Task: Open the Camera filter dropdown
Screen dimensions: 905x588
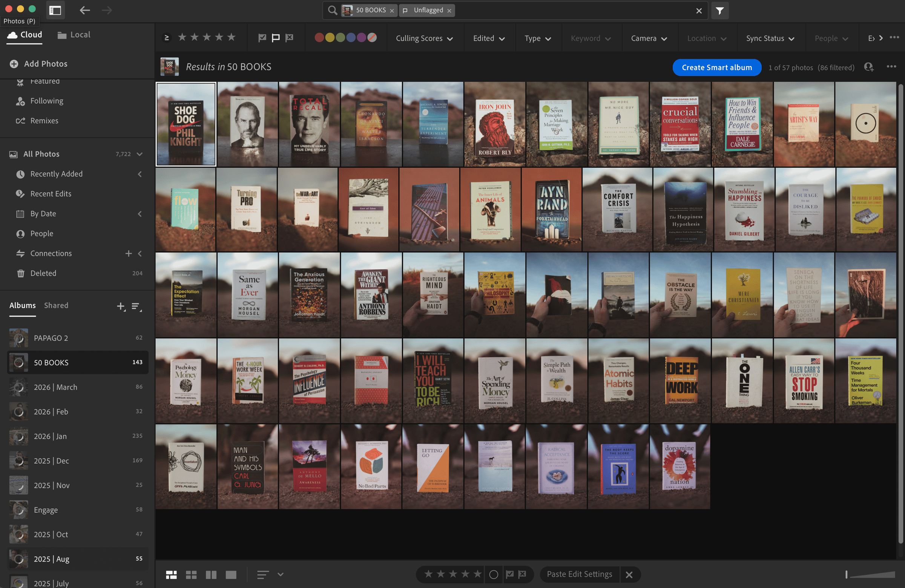Action: pos(649,38)
